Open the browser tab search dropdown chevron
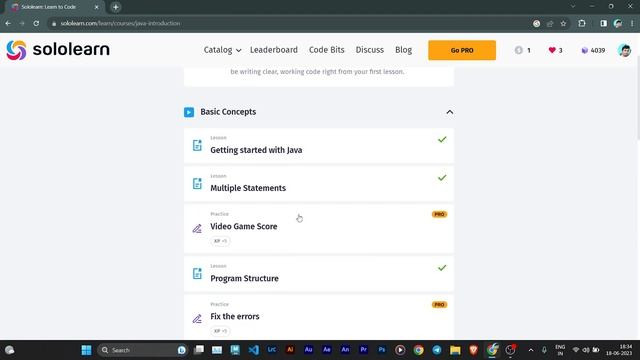 pyautogui.click(x=573, y=6)
